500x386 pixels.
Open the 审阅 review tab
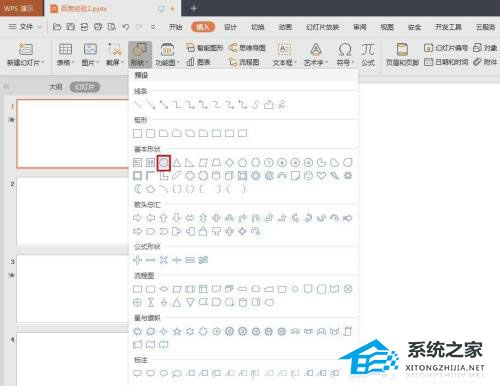point(360,27)
